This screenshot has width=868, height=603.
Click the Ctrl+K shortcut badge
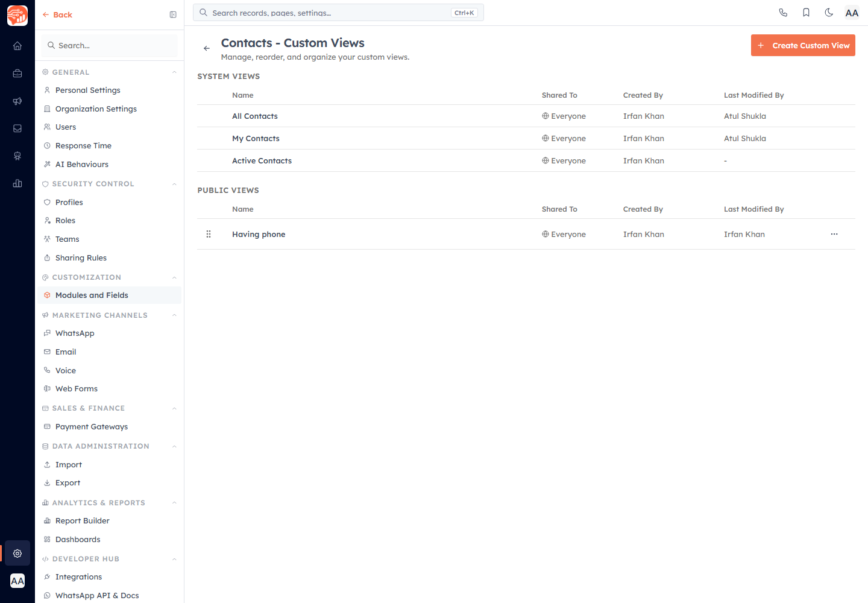click(464, 13)
